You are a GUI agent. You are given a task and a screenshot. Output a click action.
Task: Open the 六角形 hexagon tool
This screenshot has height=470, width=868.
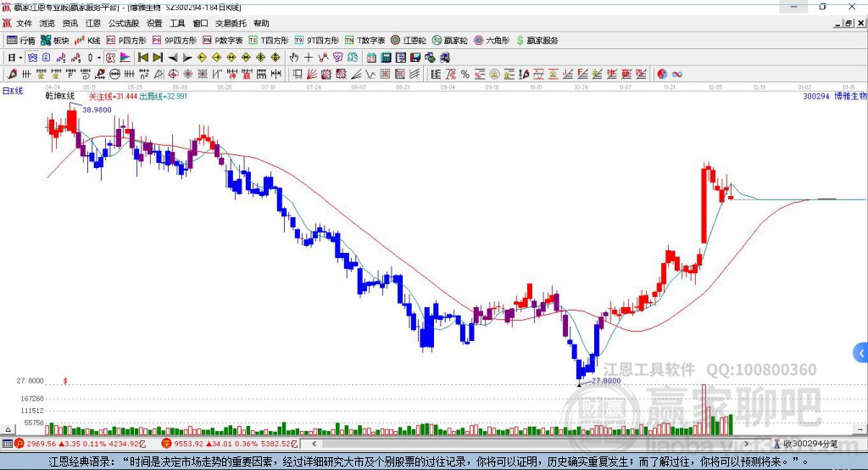492,41
